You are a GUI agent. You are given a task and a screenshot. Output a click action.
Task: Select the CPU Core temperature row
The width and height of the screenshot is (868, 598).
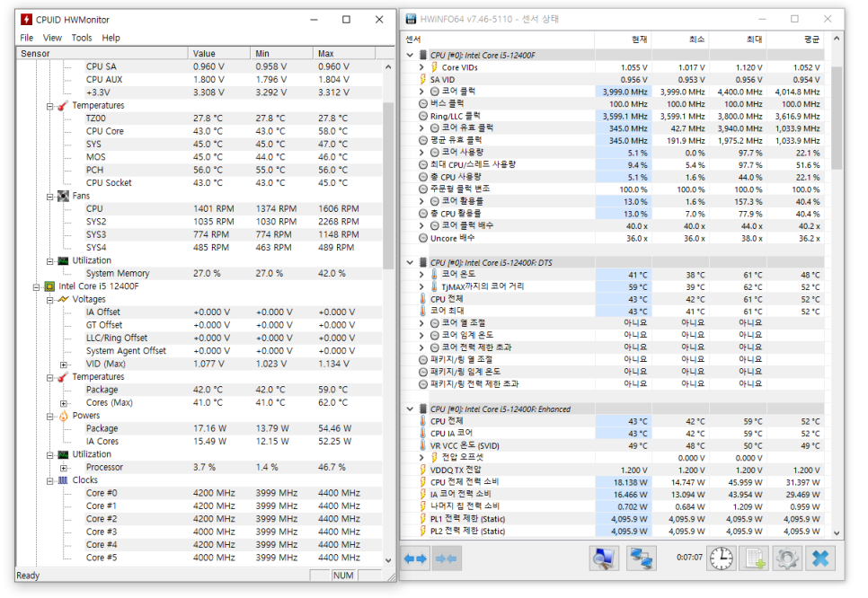point(199,131)
